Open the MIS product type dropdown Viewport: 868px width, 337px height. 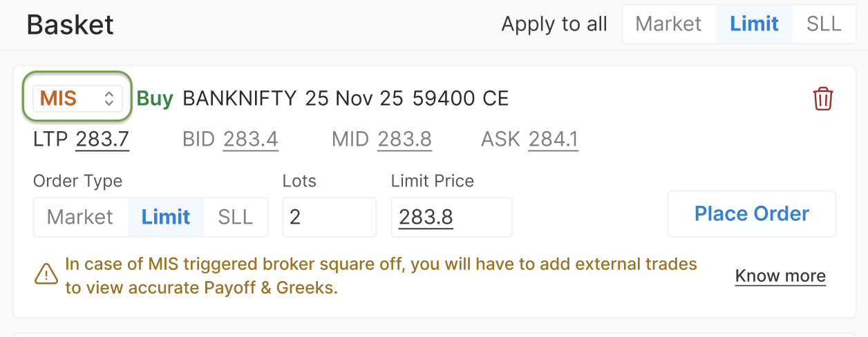tap(77, 99)
